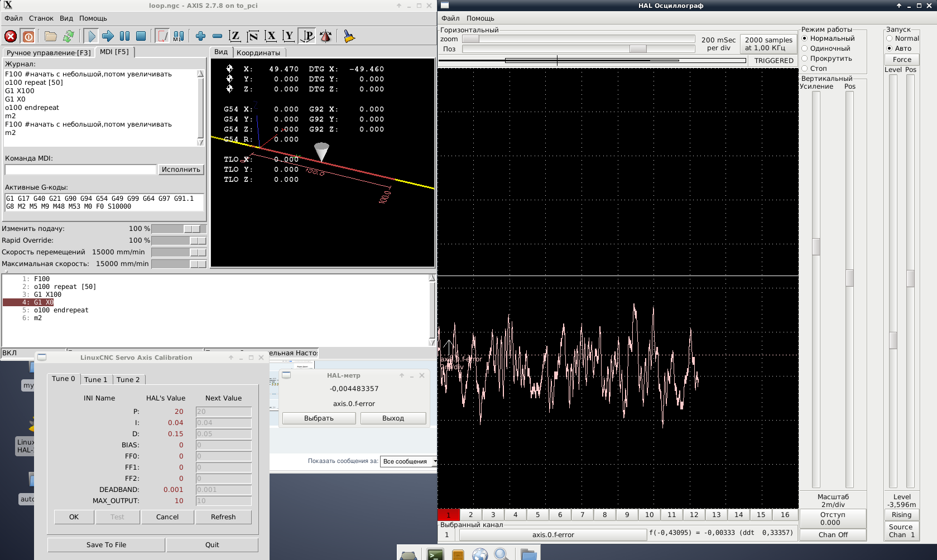Viewport: 937px width, 560px height.
Task: Click the Zoom In plus icon
Action: (200, 36)
